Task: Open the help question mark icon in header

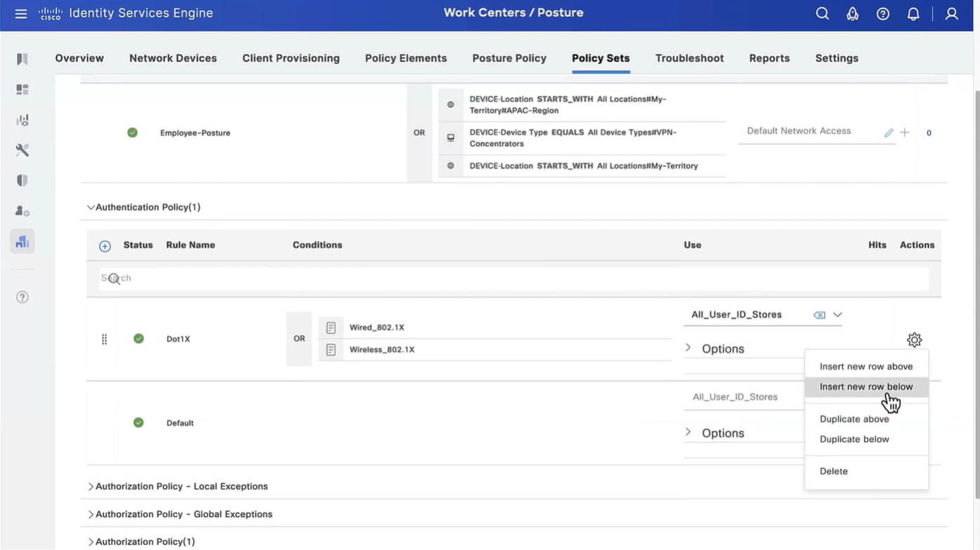Action: point(883,14)
